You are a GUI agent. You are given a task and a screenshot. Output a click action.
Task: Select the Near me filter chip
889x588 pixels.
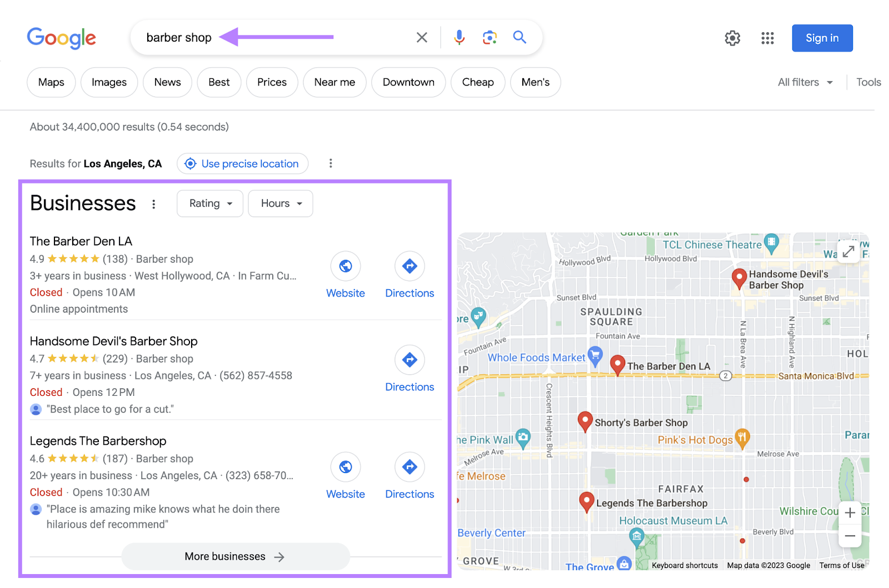coord(334,82)
